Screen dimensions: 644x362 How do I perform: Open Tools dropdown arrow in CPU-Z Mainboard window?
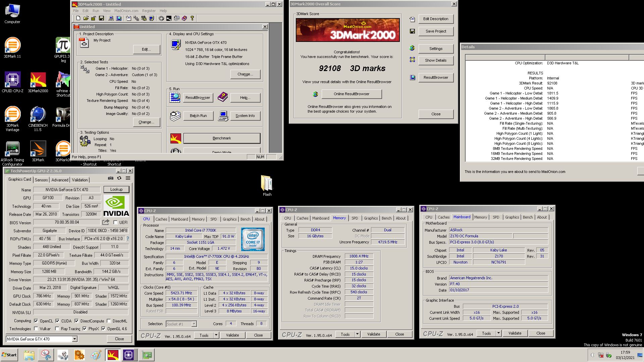pos(498,333)
